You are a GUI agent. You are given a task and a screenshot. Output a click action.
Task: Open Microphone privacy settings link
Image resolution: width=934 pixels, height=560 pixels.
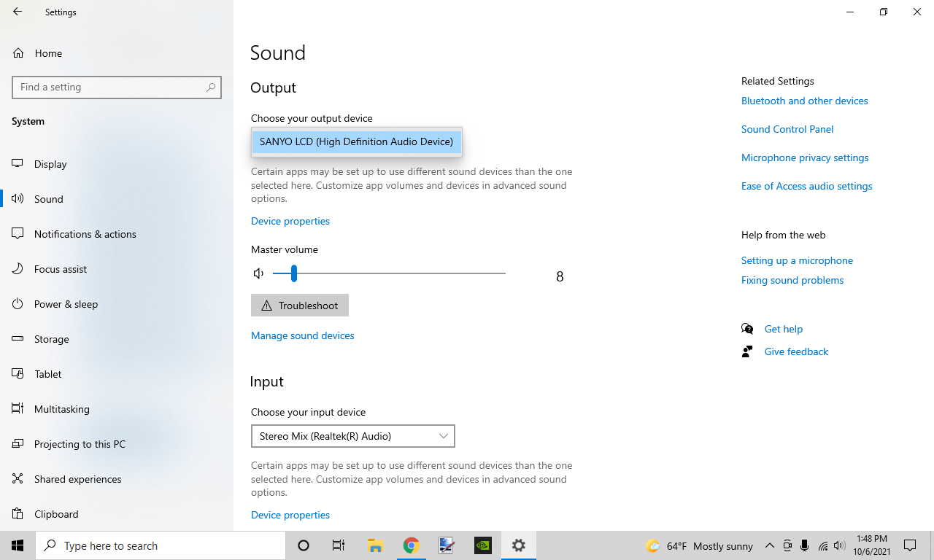805,157
